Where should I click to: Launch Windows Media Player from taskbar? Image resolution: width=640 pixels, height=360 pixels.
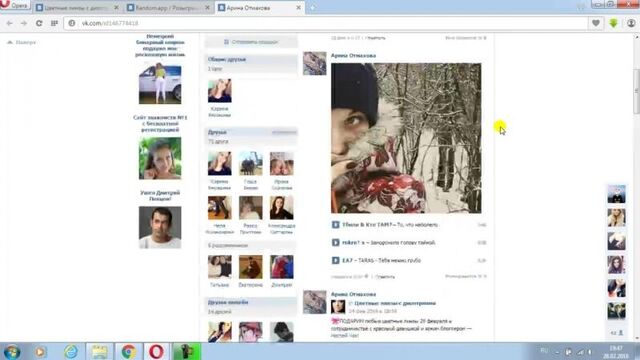tap(40, 351)
